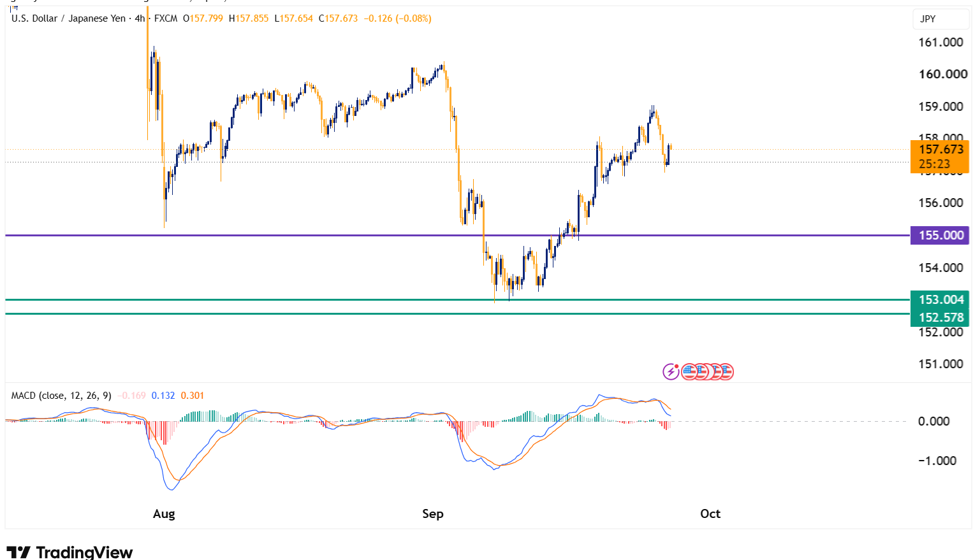Click the 159.000 price axis label

(940, 106)
